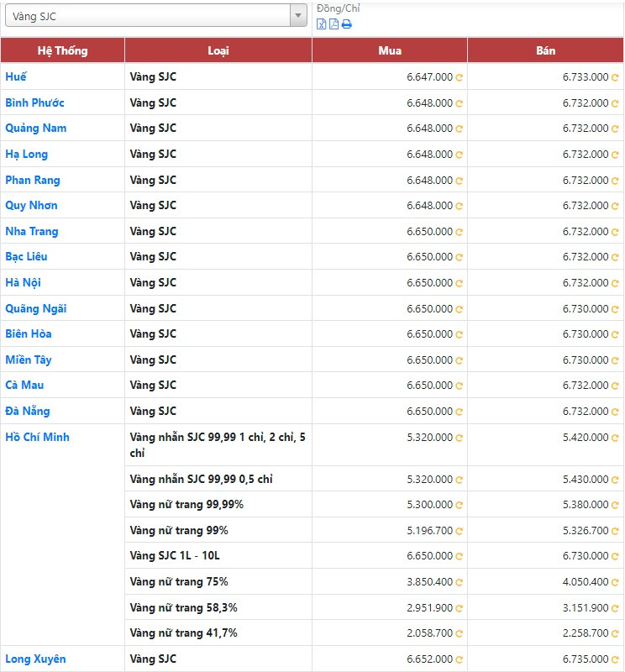Screen dimensions: 625x672
Task: Export the table as PDF
Action: tap(334, 24)
